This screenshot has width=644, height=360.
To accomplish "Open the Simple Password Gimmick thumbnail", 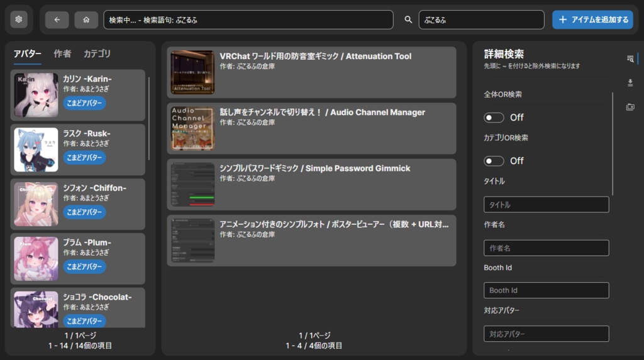I will 192,184.
